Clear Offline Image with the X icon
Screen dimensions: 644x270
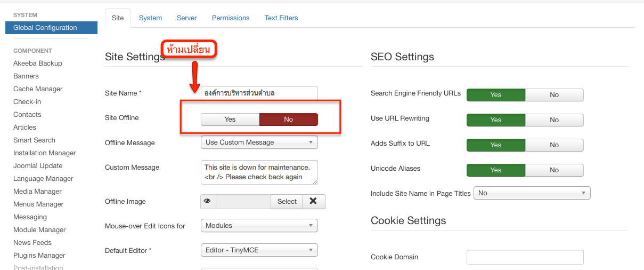pos(314,201)
